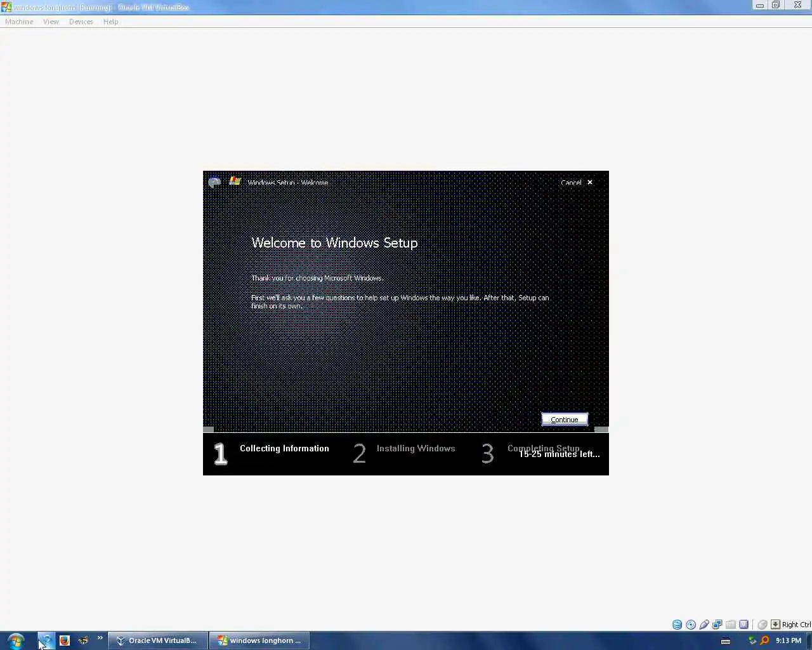Click VirtualBox USB devices status icon
812x650 pixels.
coord(704,625)
